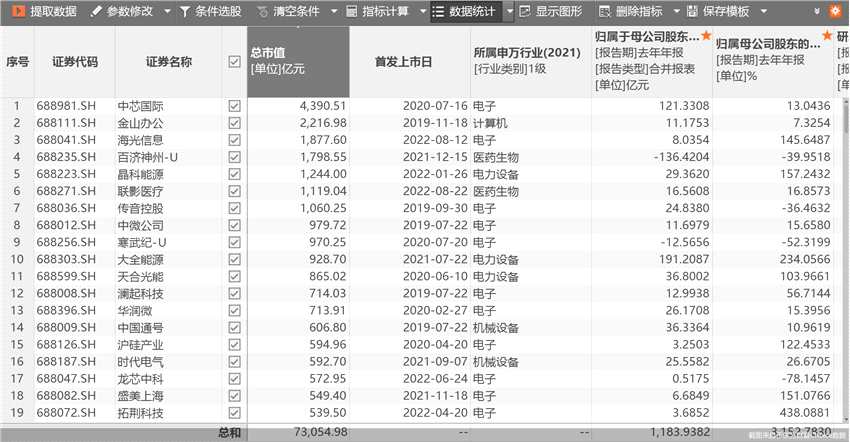
Task: Sort by the 总市值 column header
Action: (298, 62)
